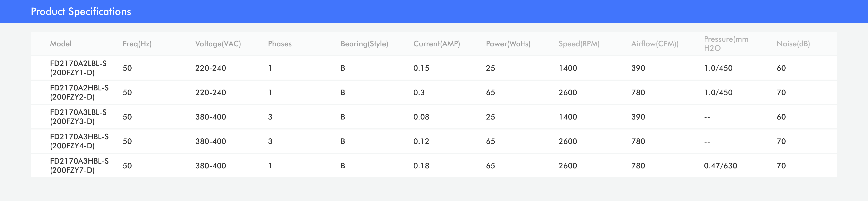
Task: Click the model entry containing 200FZY7-D
Action: (x=79, y=166)
